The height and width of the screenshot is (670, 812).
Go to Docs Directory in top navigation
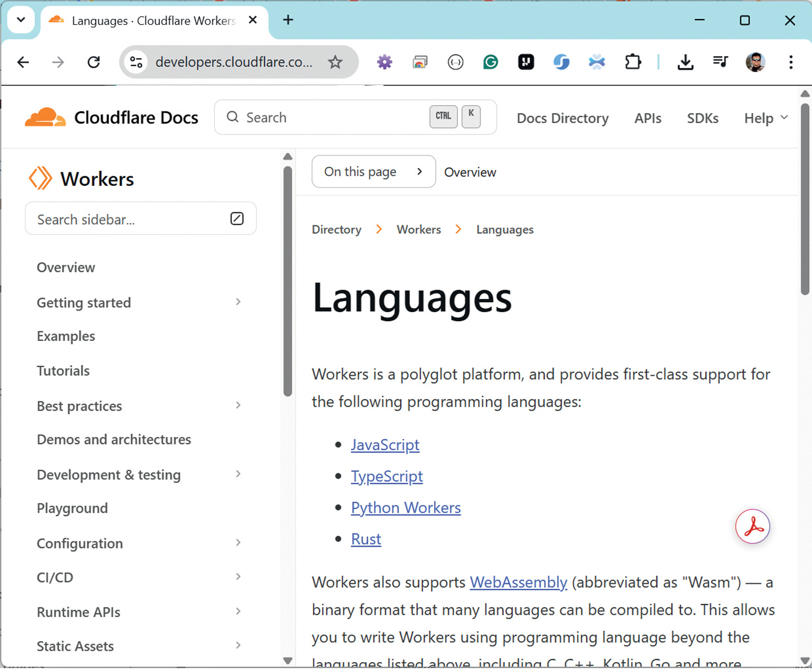(563, 118)
